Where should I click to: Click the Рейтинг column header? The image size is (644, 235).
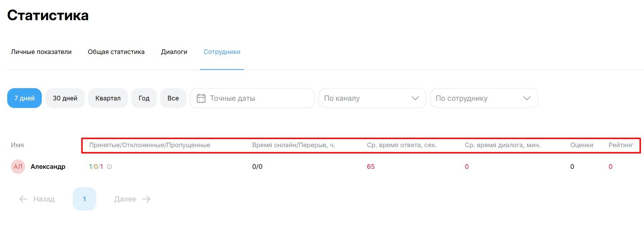pos(621,145)
